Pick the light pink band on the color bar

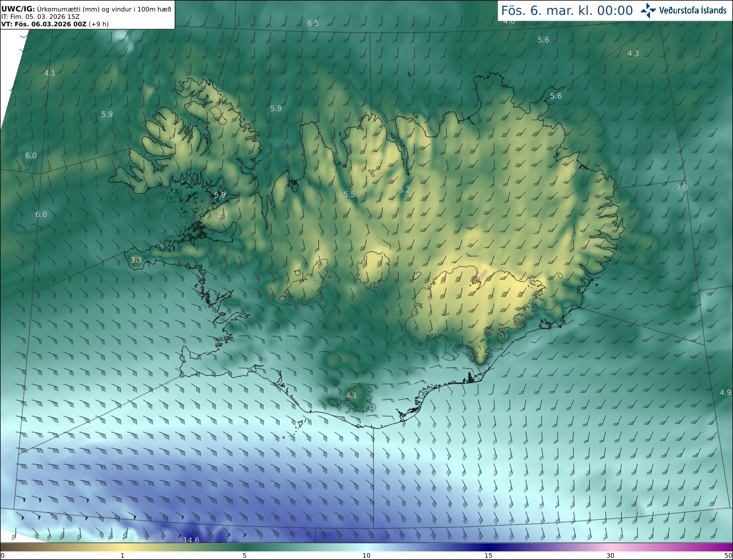click(x=610, y=547)
